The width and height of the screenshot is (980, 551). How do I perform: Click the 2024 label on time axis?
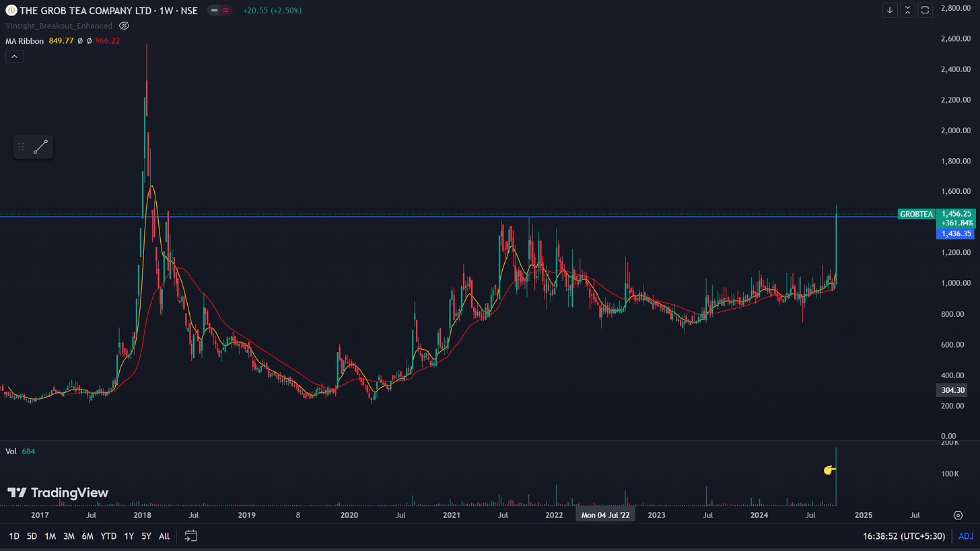759,515
